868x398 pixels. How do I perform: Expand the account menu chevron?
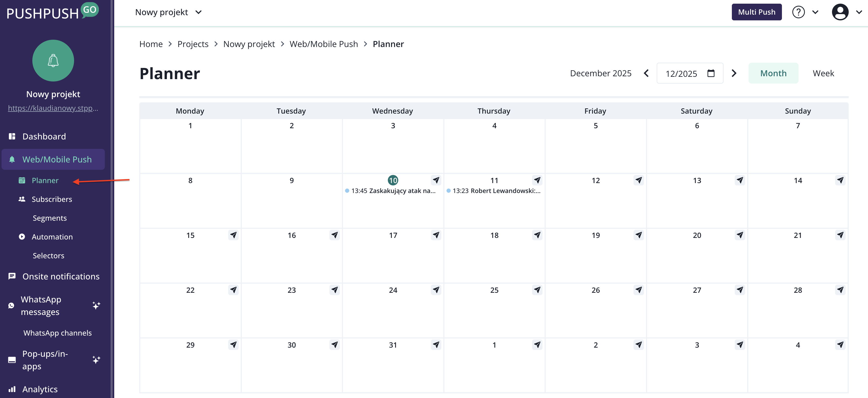click(x=859, y=12)
